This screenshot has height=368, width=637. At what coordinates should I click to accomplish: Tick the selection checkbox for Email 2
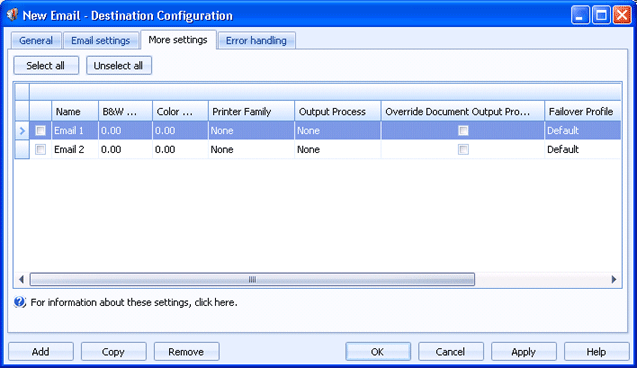[40, 149]
